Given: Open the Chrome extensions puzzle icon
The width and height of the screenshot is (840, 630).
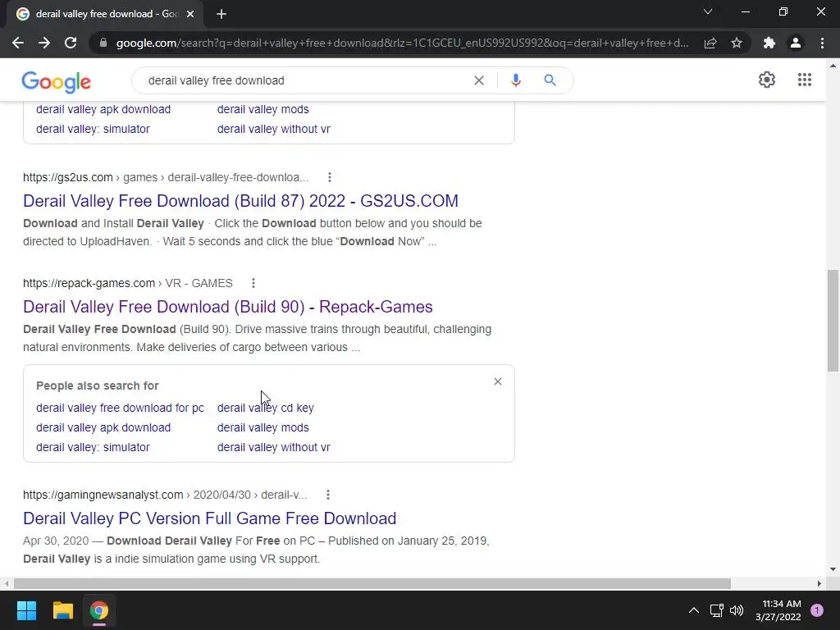Looking at the screenshot, I should 769,43.
